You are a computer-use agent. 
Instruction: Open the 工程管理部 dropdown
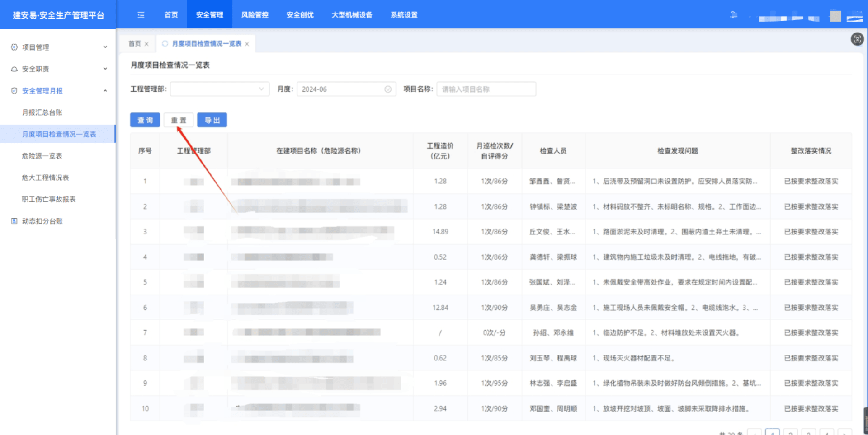tap(220, 89)
